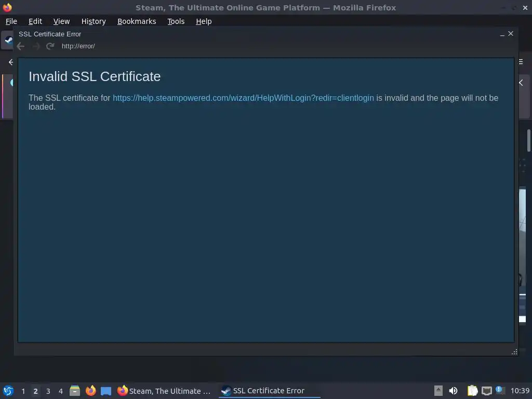532x399 pixels.
Task: Switch to workspace 1
Action: click(23, 391)
